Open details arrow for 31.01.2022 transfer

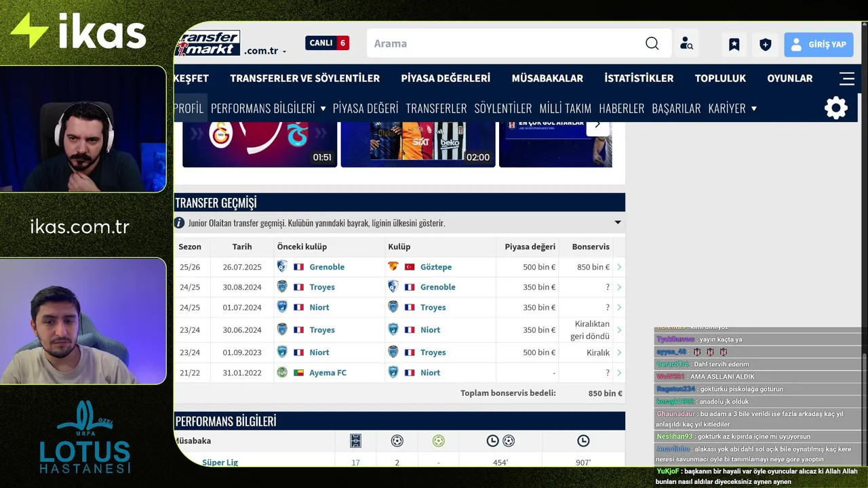(x=619, y=373)
